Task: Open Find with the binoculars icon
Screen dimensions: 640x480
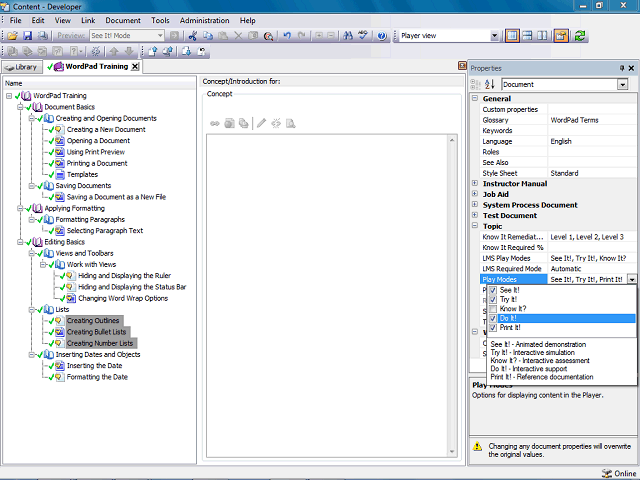Action: [348, 36]
